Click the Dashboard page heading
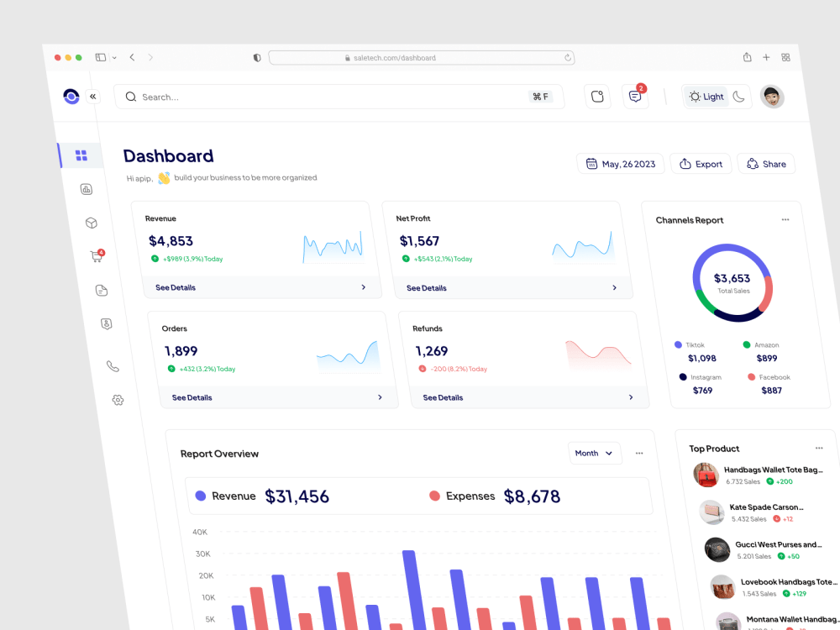The height and width of the screenshot is (630, 840). [x=168, y=156]
